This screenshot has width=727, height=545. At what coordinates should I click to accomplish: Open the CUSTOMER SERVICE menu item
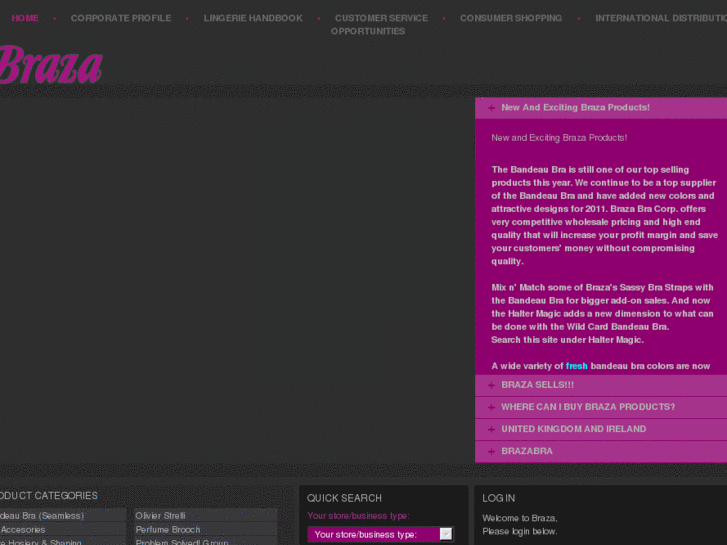click(x=382, y=18)
